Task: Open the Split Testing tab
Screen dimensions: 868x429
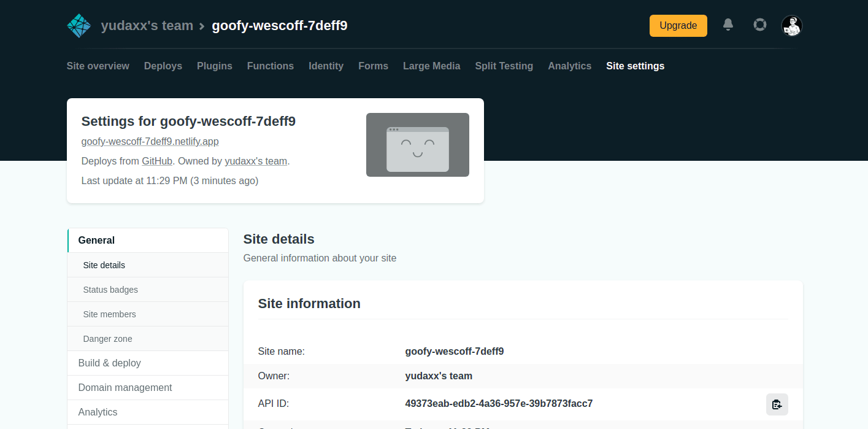Action: [504, 66]
